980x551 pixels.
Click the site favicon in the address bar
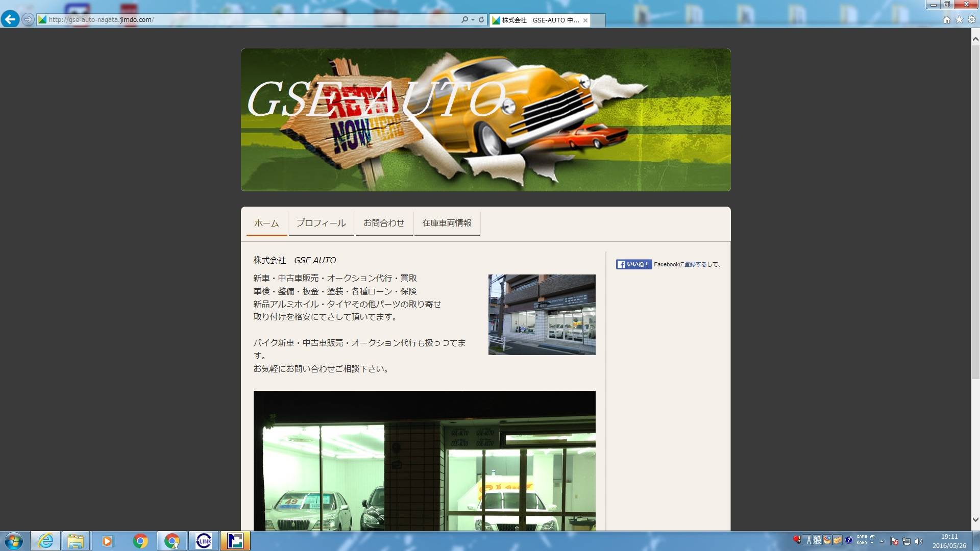pos(42,20)
